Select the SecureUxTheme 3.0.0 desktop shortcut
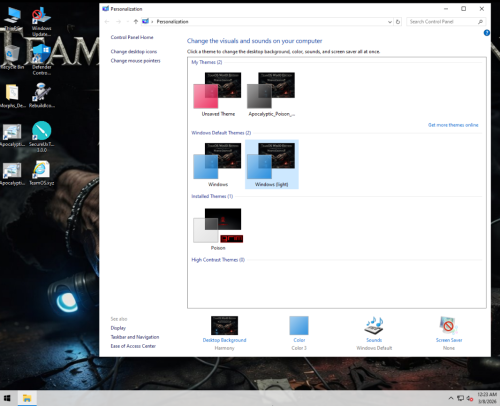 tap(42, 137)
